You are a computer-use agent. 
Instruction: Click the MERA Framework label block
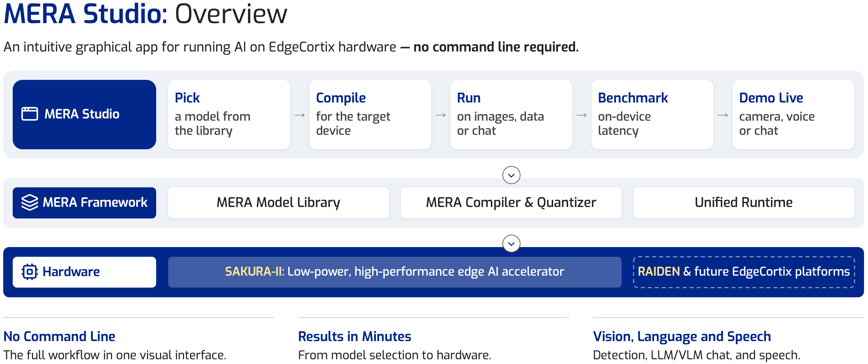pos(84,203)
